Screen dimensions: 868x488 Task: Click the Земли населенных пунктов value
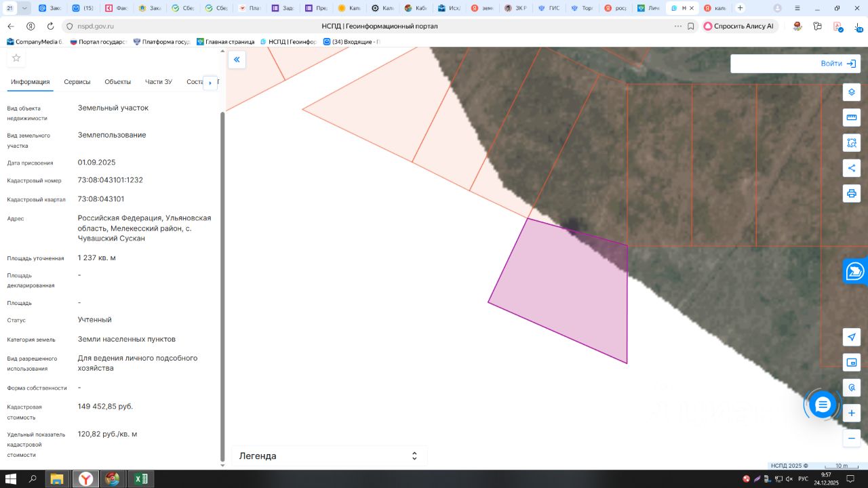tap(127, 339)
